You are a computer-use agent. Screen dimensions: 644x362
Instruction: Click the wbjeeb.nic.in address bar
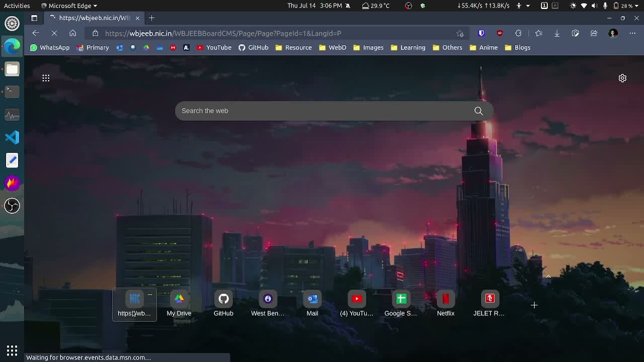[277, 33]
